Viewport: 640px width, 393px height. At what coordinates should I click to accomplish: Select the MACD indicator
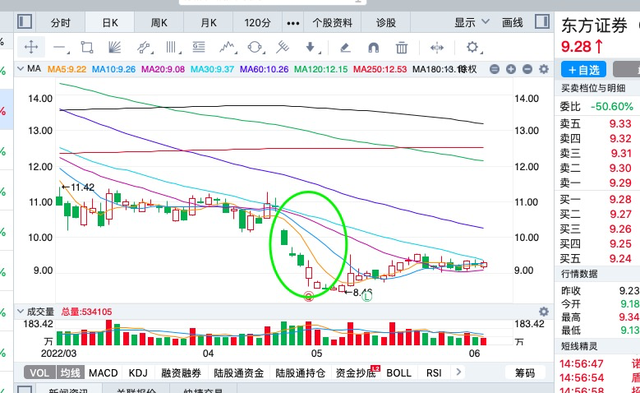[103, 373]
